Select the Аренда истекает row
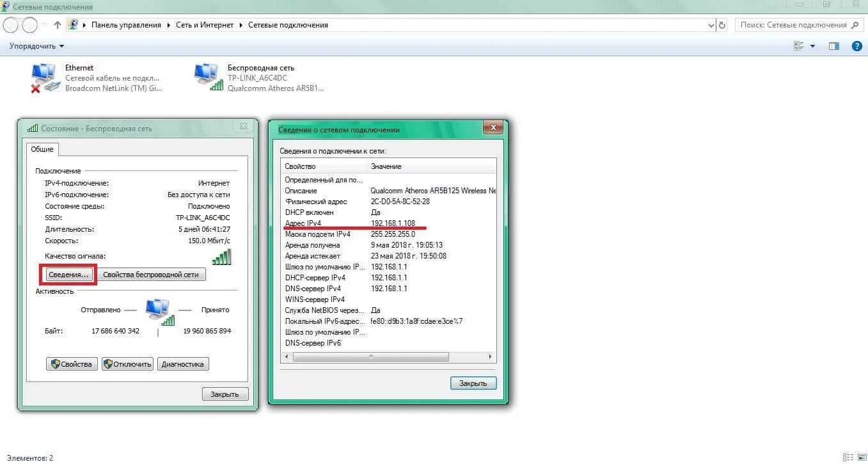Viewport: 868px width, 464px height. [389, 256]
